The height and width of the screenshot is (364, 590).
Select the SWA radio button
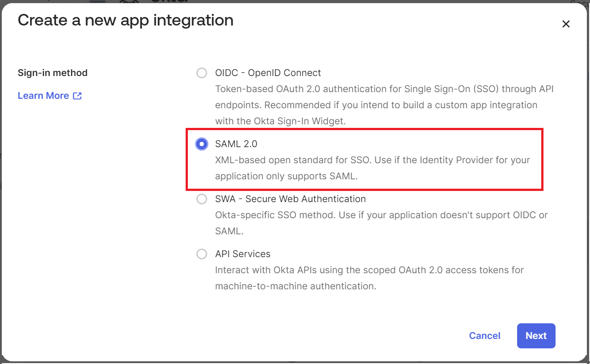coord(202,199)
